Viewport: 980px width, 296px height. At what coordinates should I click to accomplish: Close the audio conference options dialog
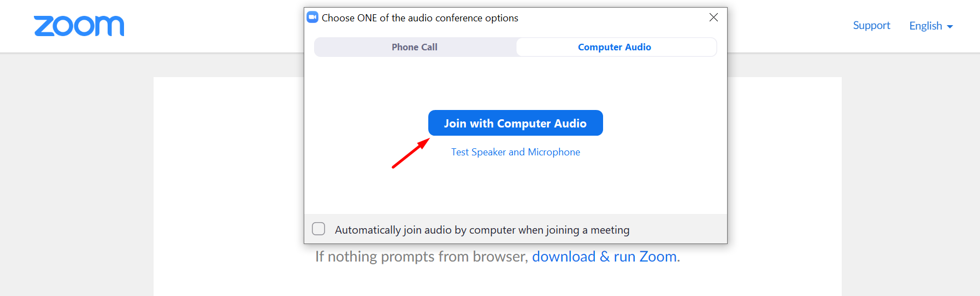pos(713,18)
